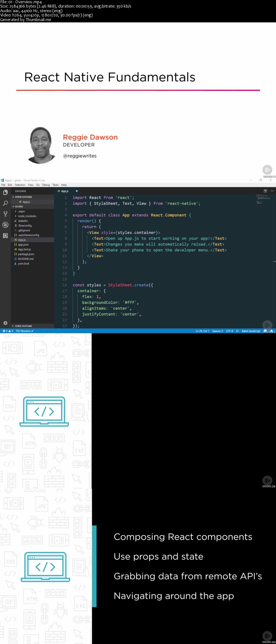Open the Help menu
The image size is (276, 644).
tap(64, 185)
